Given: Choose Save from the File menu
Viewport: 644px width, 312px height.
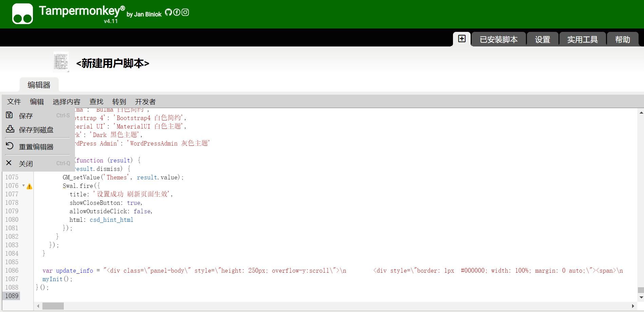Looking at the screenshot, I should [x=26, y=116].
